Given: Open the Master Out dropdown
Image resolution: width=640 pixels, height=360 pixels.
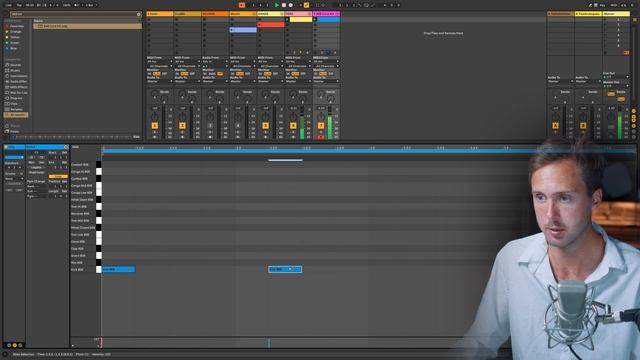Looking at the screenshot, I should (616, 86).
